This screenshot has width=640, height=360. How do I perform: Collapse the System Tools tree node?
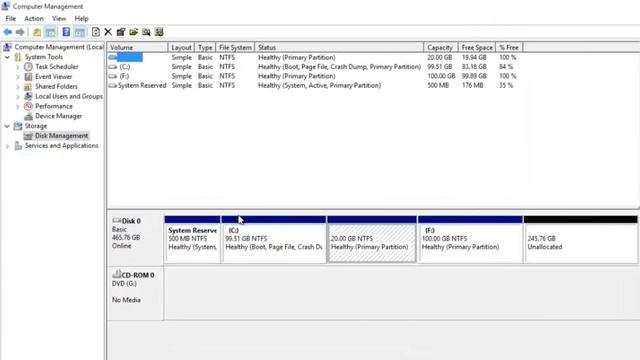[x=7, y=57]
